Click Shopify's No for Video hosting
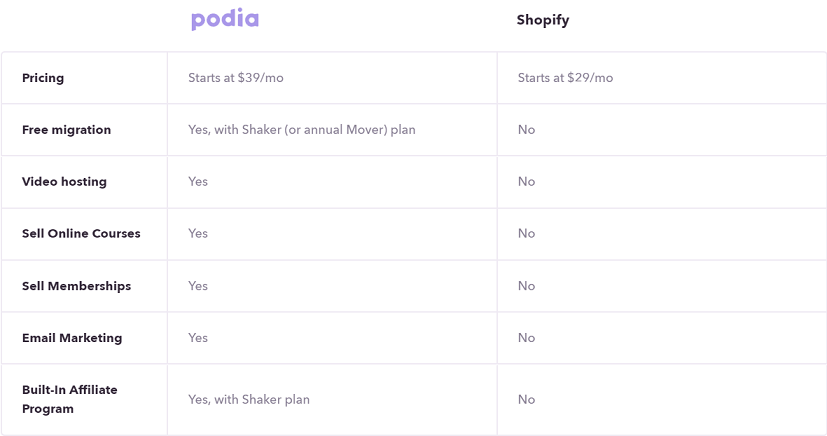Viewport: 827px width, 436px height. (526, 182)
